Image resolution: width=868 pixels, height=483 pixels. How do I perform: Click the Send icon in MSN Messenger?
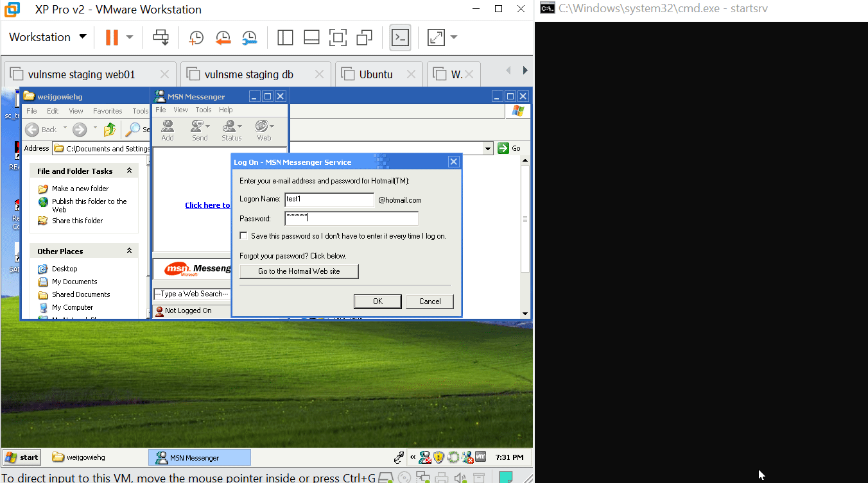(x=200, y=130)
